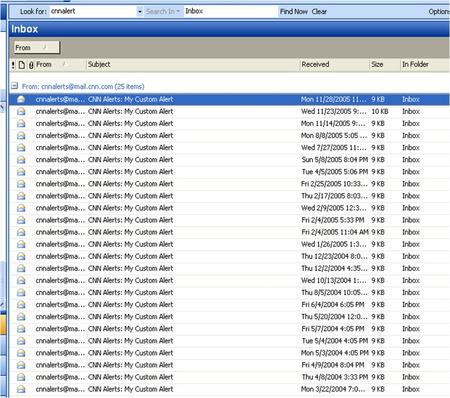The image size is (450, 398).
Task: Click envelope icon of Wed 11/23/2005 message
Action: [x=21, y=111]
